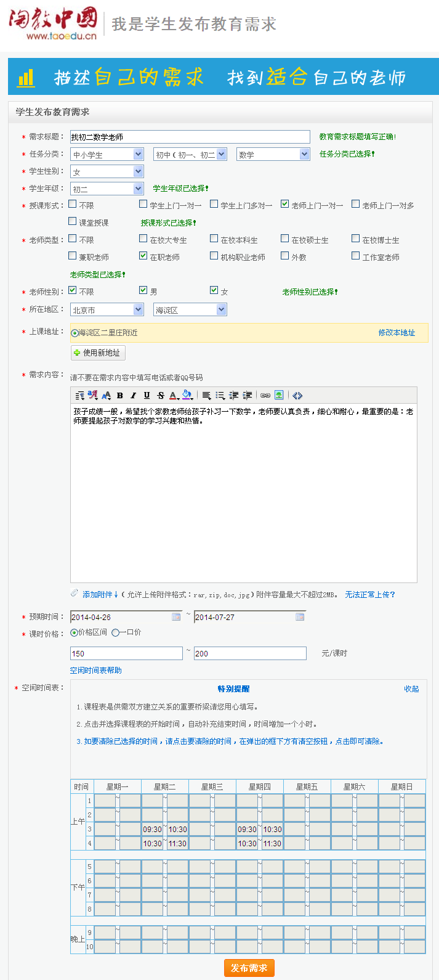Apply strikethrough from the editor toolbar

pyautogui.click(x=160, y=396)
